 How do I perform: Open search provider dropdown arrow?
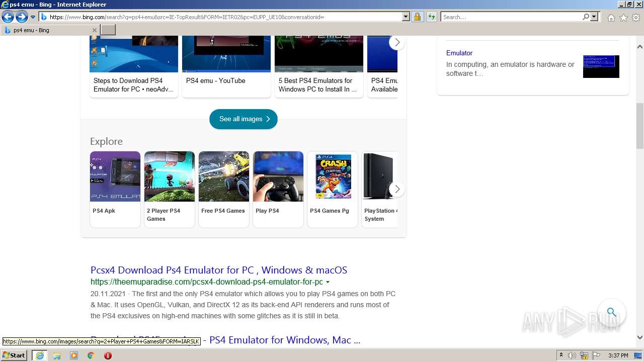(594, 17)
